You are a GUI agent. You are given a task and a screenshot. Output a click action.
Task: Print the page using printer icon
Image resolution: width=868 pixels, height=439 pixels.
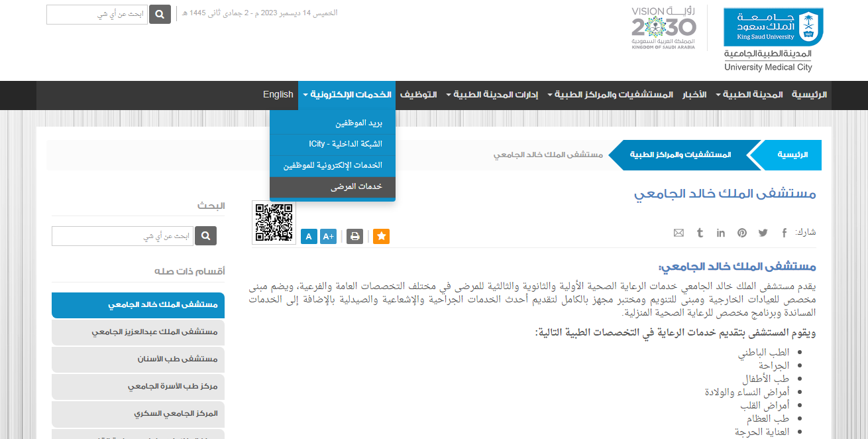click(354, 236)
